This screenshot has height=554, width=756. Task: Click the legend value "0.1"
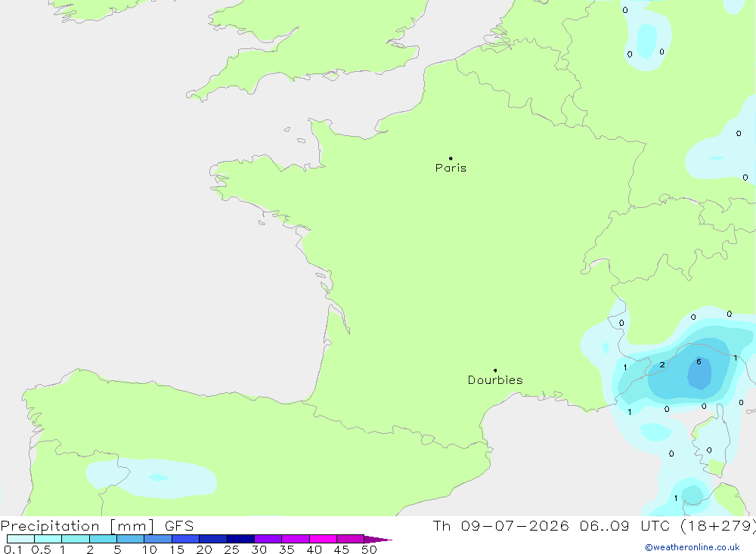tap(13, 549)
